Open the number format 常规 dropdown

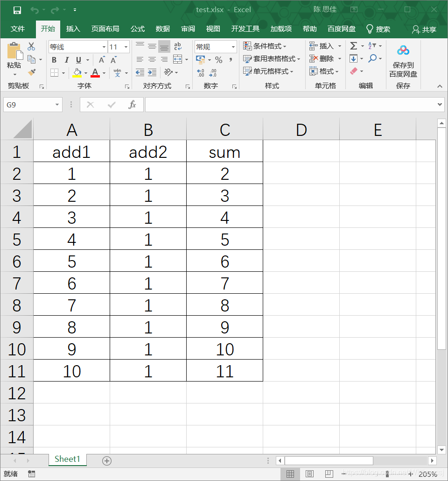(233, 47)
